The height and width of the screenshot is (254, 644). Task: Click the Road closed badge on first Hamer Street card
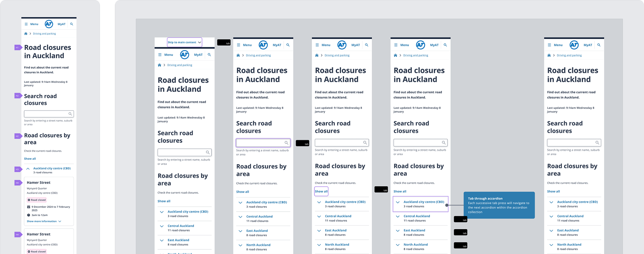click(37, 200)
